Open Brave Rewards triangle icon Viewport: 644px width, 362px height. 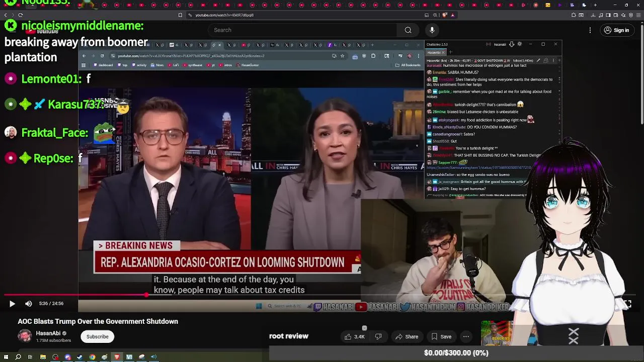[452, 15]
